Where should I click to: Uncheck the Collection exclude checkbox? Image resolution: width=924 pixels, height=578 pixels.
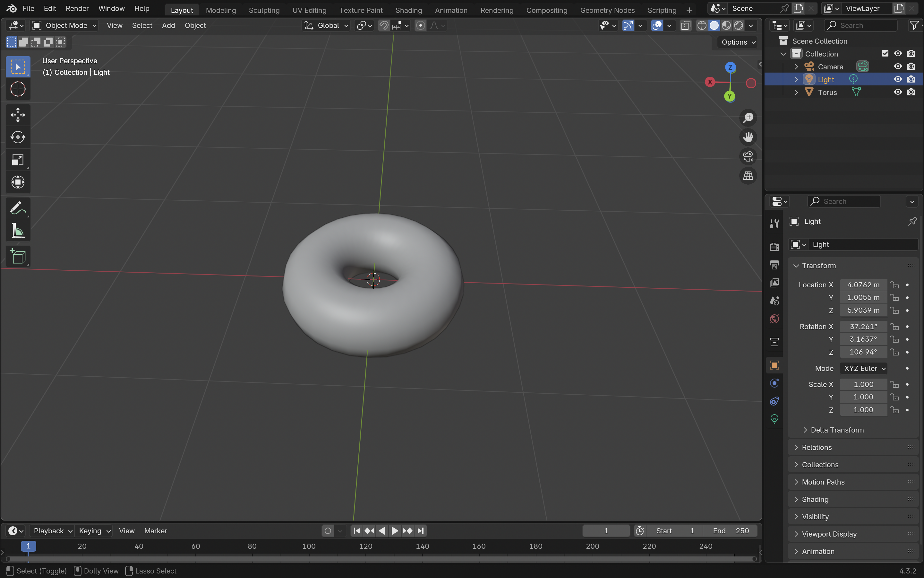[x=885, y=54]
